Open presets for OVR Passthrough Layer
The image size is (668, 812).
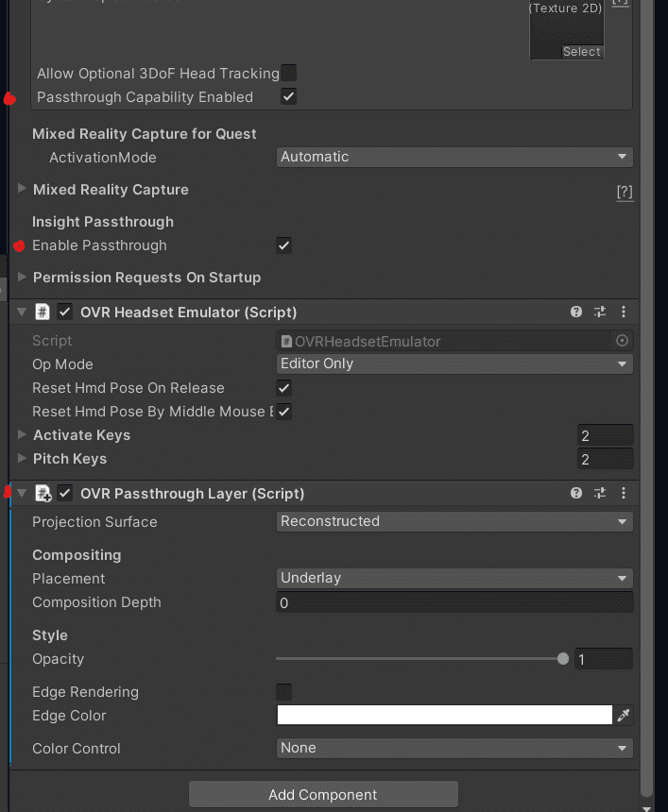point(600,493)
